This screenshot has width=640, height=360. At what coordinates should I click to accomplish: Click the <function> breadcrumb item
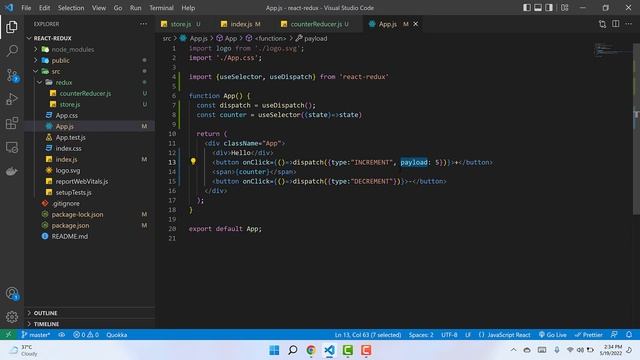[x=266, y=38]
